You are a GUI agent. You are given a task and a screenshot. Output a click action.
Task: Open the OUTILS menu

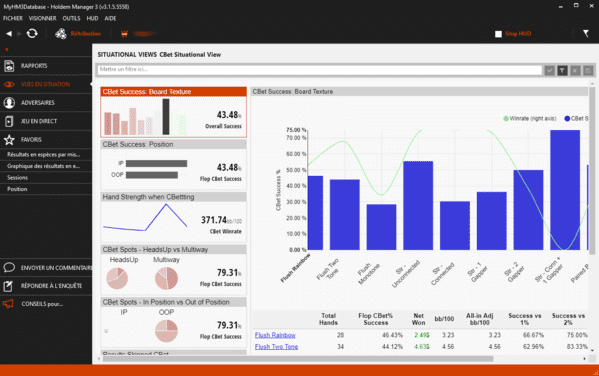click(71, 18)
